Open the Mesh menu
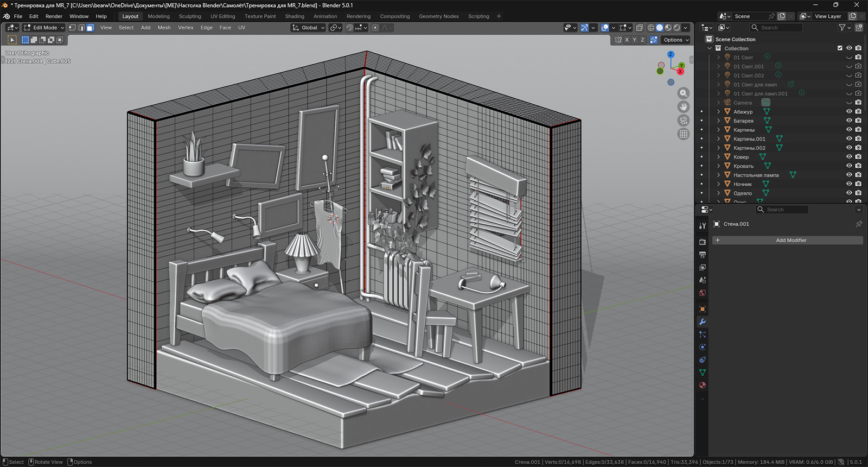The image size is (868, 467). pos(164,28)
